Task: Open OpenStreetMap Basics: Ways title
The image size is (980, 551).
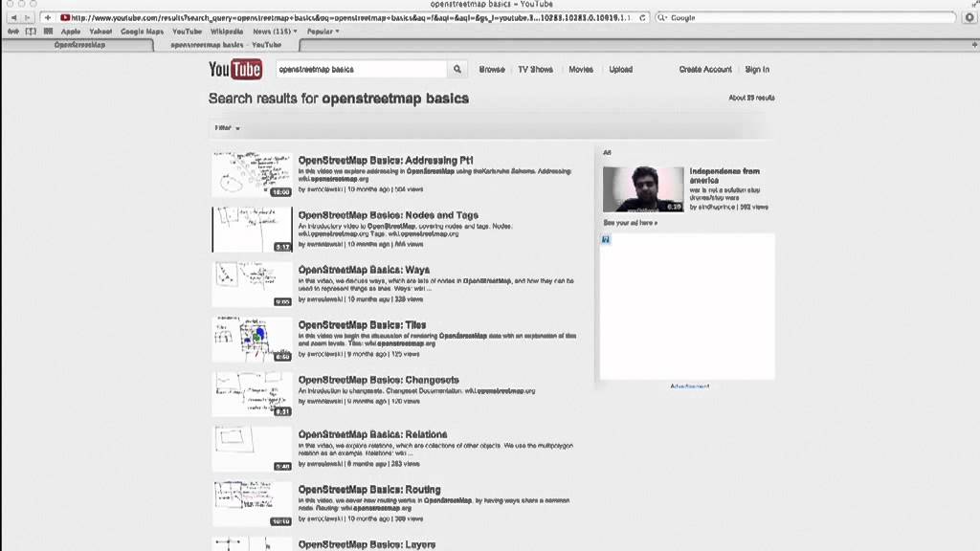Action: click(x=364, y=270)
